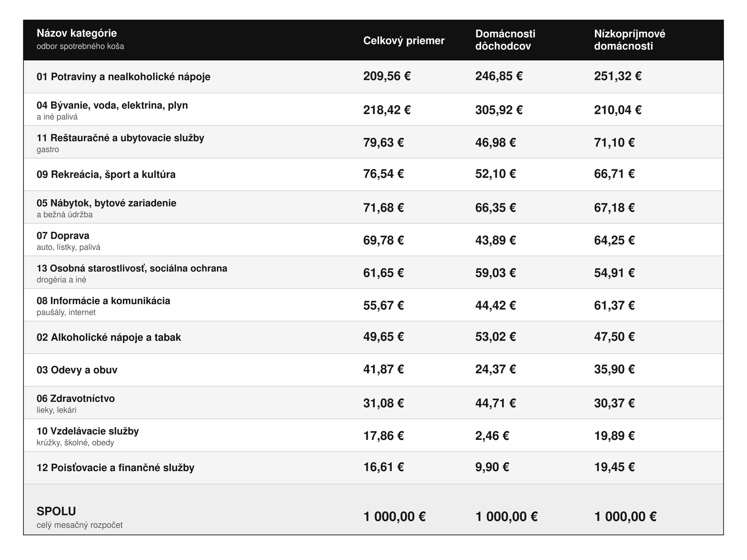Click the 01 Potraviny a nealkoholické nápoje row
This screenshot has width=747, height=560.
(x=373, y=77)
